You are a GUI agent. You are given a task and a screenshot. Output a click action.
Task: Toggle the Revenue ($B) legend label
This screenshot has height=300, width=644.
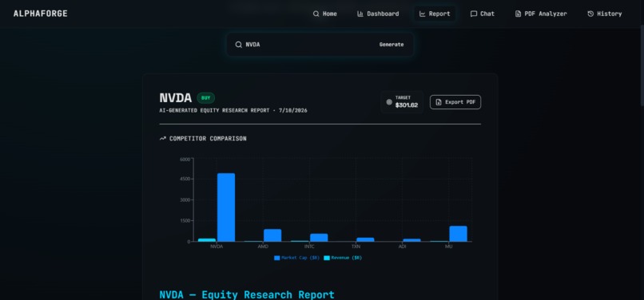point(347,259)
